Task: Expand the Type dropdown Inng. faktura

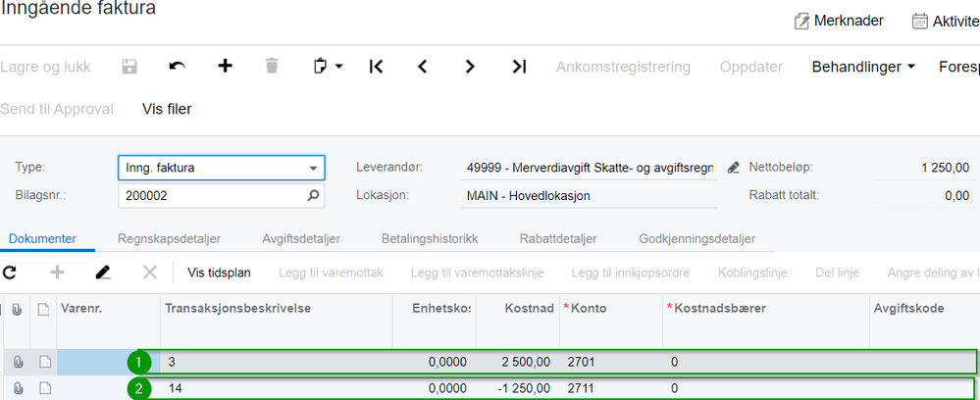Action: pyautogui.click(x=312, y=168)
